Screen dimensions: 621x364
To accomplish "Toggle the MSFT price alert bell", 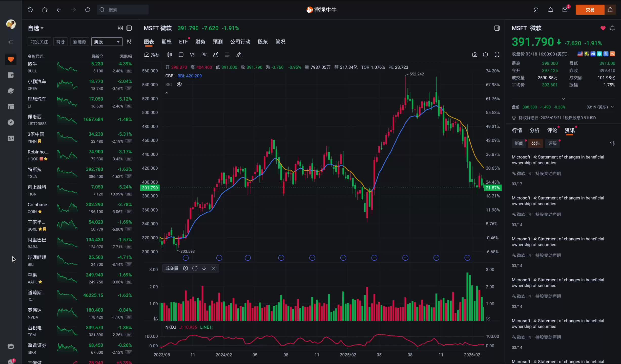I will [x=612, y=28].
